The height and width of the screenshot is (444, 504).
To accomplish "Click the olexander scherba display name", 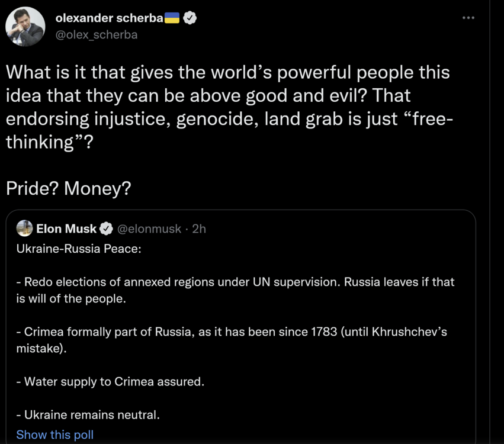I will pyautogui.click(x=108, y=18).
